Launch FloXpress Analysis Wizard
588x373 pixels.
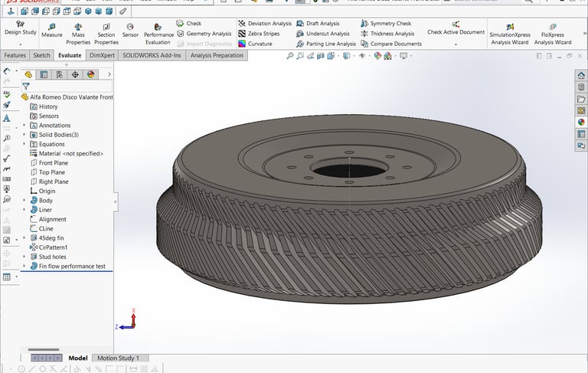pyautogui.click(x=553, y=34)
